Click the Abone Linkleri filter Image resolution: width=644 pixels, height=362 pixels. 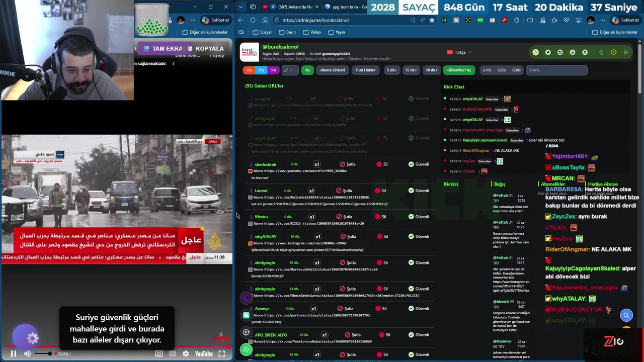coord(333,70)
